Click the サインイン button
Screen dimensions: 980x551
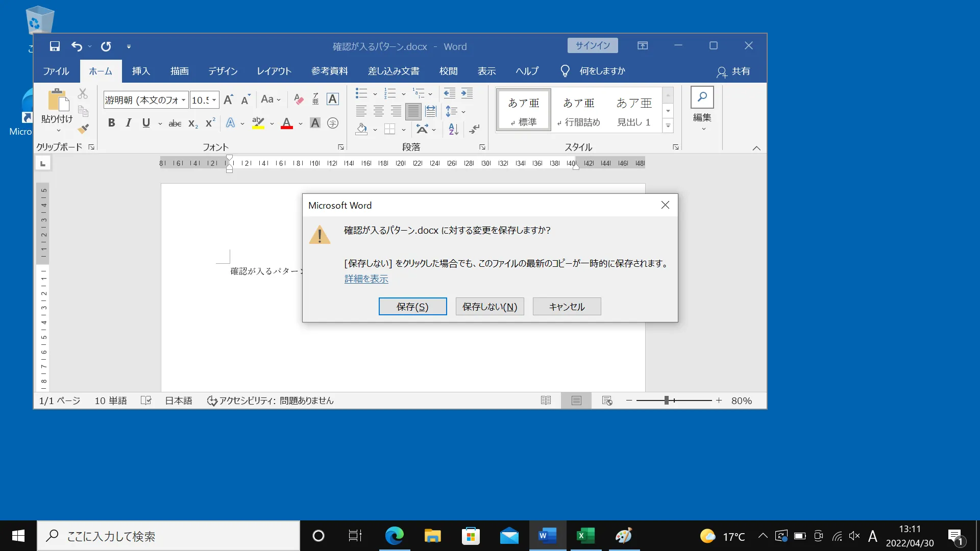click(593, 45)
